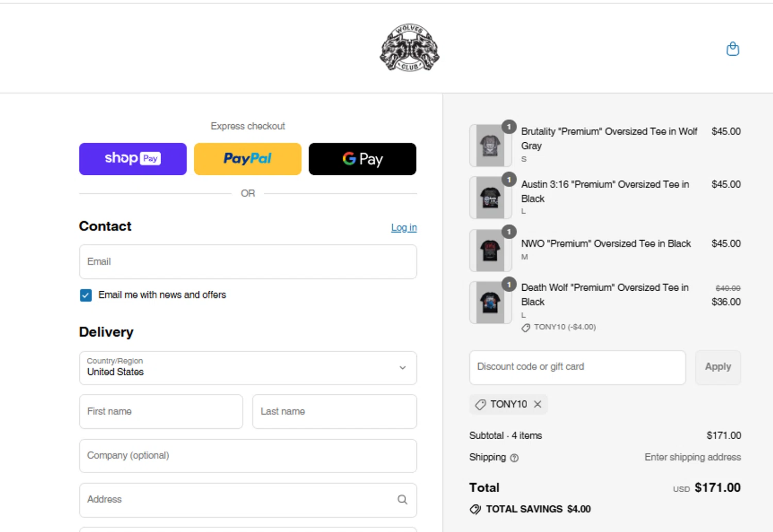
Task: Open the Log in link
Action: pos(404,227)
